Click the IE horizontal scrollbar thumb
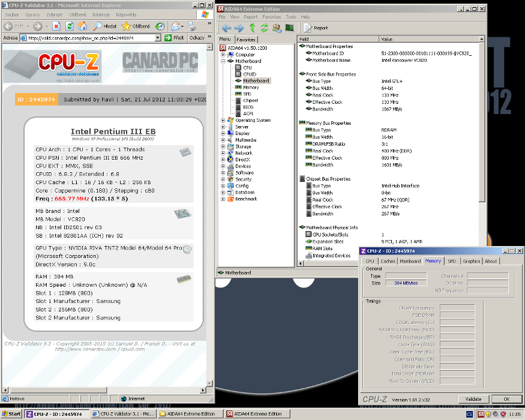This screenshot has width=525, height=420. click(58, 390)
